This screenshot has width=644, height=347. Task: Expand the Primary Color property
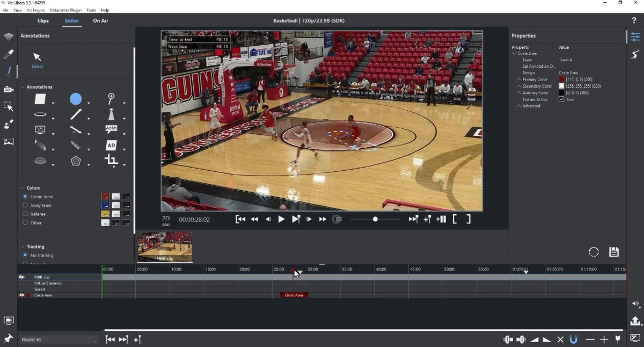[519, 79]
